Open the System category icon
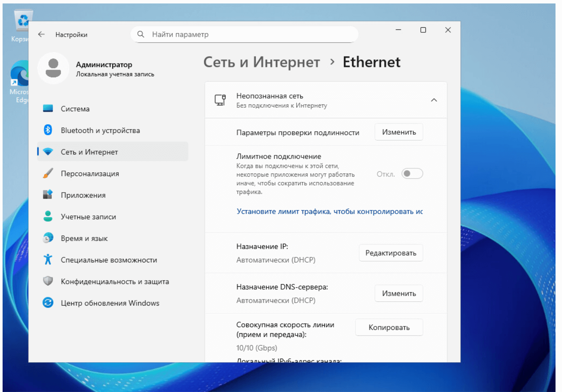 click(48, 109)
